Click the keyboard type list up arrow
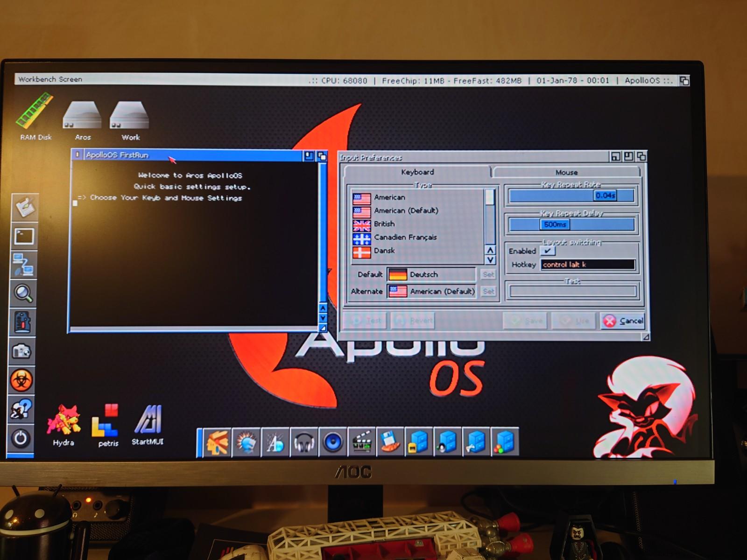 490,250
